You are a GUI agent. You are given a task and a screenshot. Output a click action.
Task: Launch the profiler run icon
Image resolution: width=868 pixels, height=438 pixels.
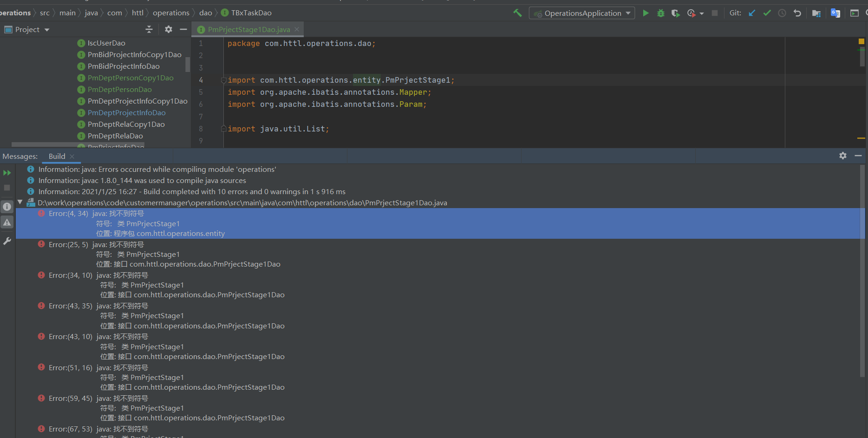(692, 13)
